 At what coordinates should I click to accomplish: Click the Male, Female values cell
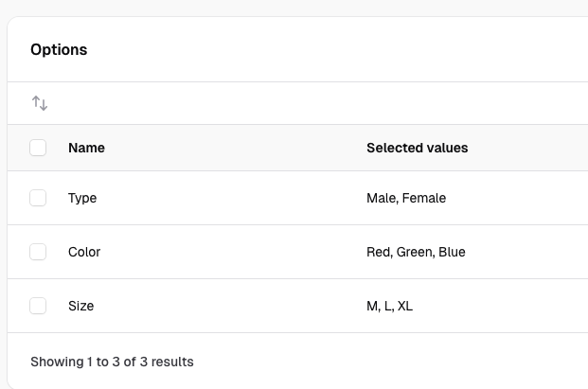click(405, 198)
